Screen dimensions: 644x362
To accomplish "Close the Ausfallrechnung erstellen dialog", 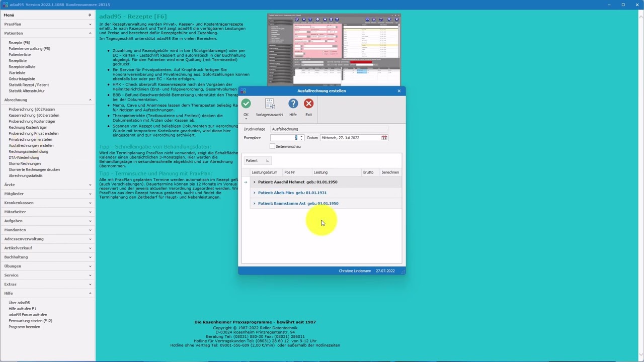I will tap(399, 91).
